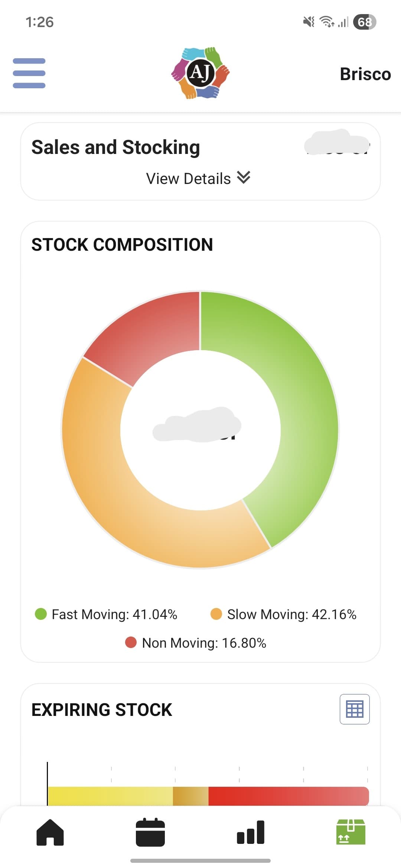Tap the View Details link
This screenshot has height=868, width=401.
pos(188,178)
